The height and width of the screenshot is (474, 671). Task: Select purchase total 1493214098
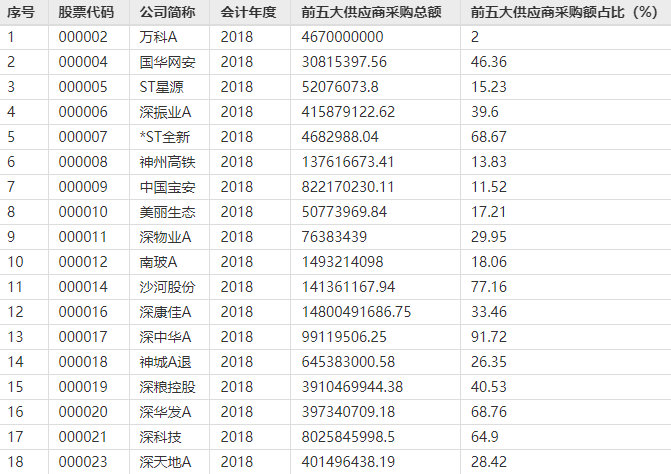click(342, 262)
